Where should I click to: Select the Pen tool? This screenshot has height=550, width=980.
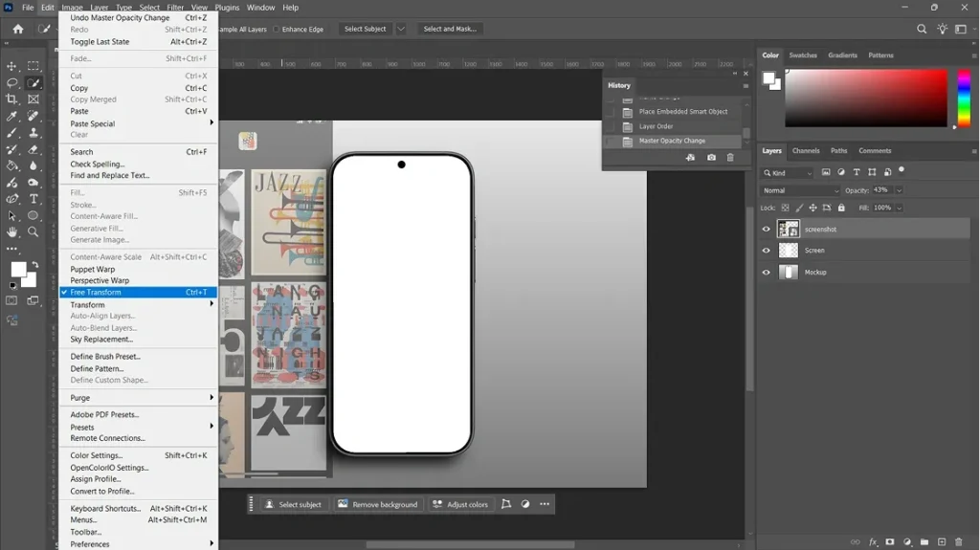11,199
